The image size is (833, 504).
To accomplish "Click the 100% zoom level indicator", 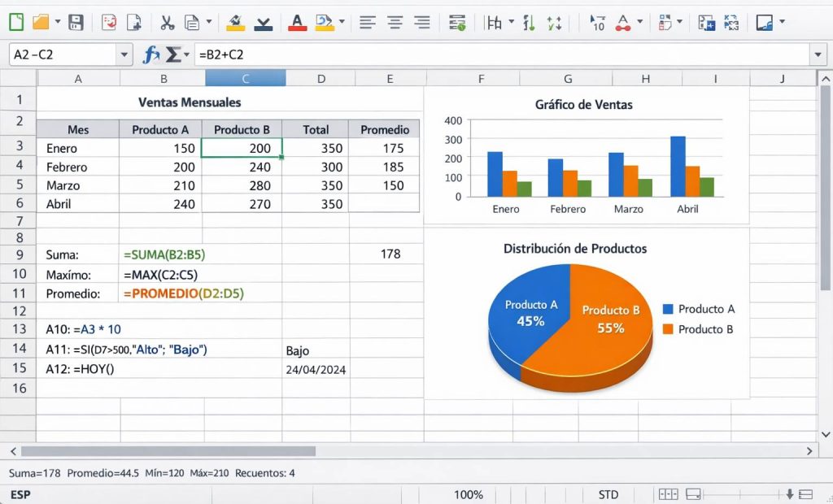I will click(x=470, y=494).
